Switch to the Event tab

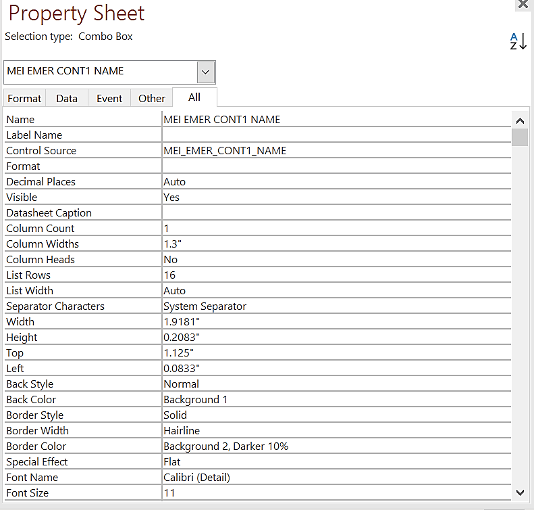pyautogui.click(x=109, y=98)
